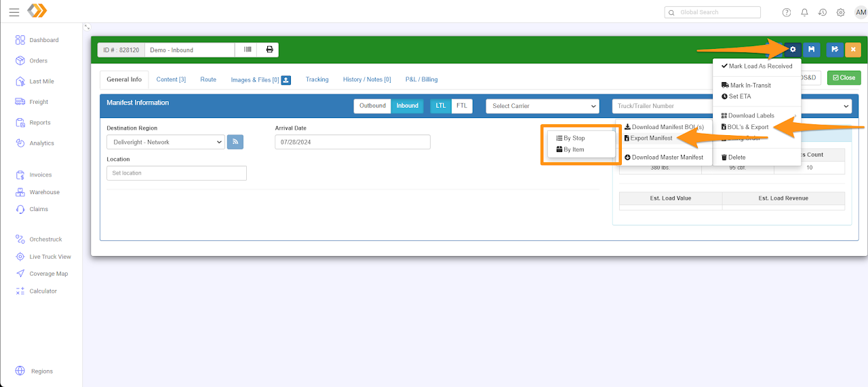Click the Warehouse icon in sidebar
The height and width of the screenshot is (387, 868).
point(20,192)
